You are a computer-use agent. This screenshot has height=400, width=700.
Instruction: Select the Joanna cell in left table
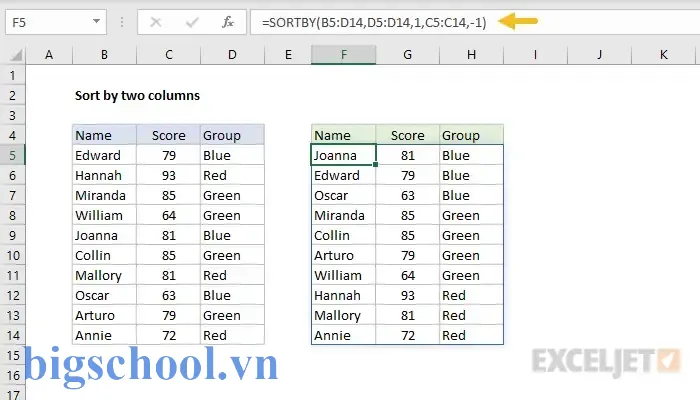click(104, 235)
